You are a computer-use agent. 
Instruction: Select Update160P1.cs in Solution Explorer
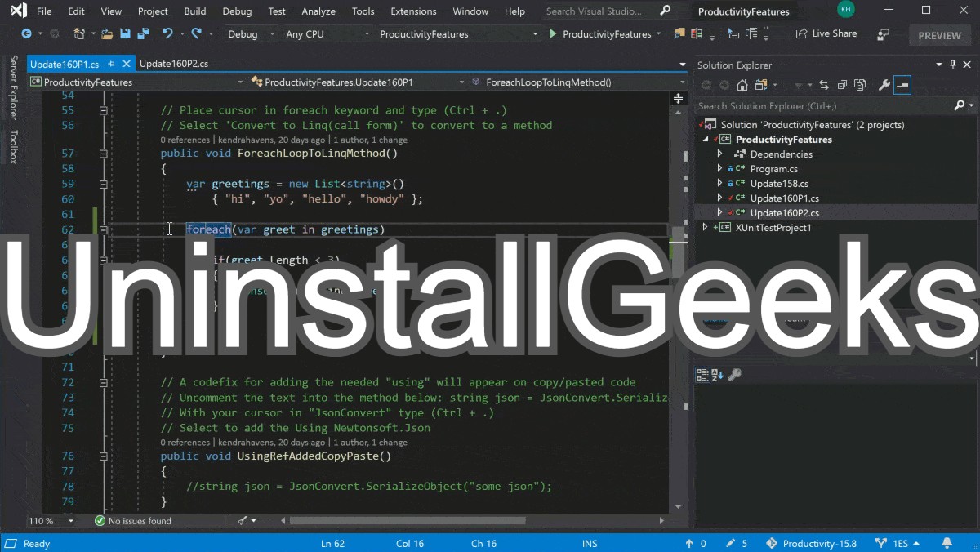coord(784,198)
